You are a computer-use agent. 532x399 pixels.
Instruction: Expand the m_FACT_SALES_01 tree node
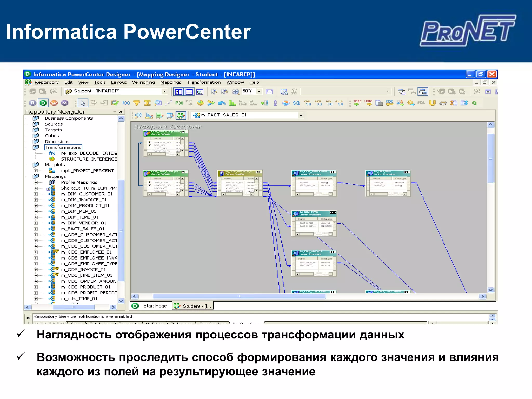(36, 229)
